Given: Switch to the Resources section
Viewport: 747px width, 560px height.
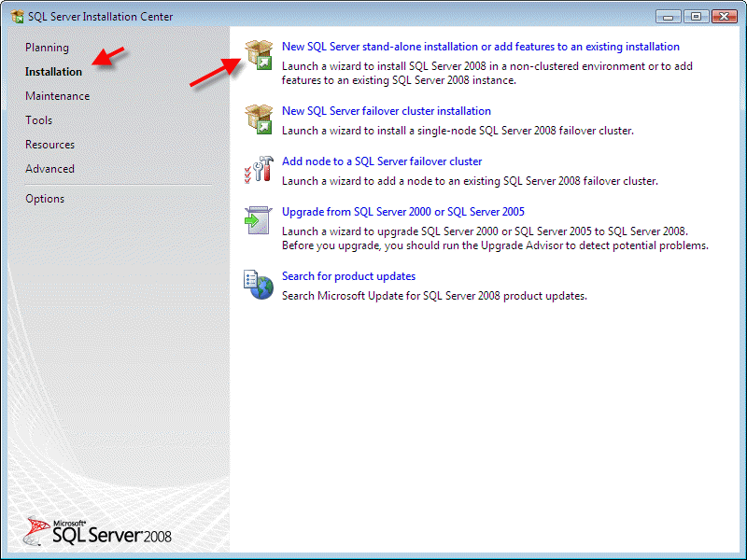Looking at the screenshot, I should point(50,145).
